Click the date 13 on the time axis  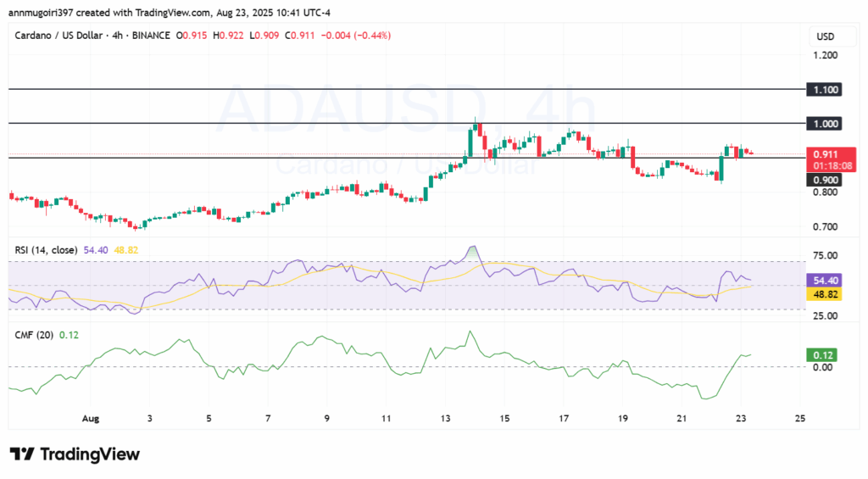tap(445, 419)
